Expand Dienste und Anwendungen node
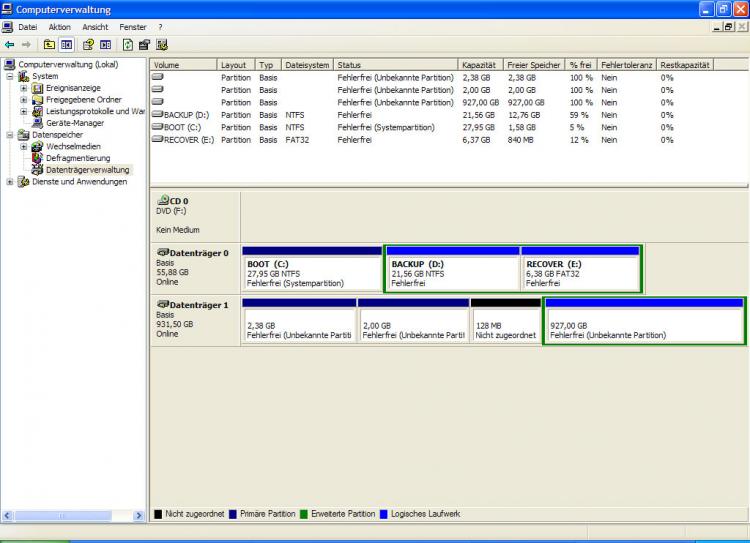750x543 pixels. 11,182
